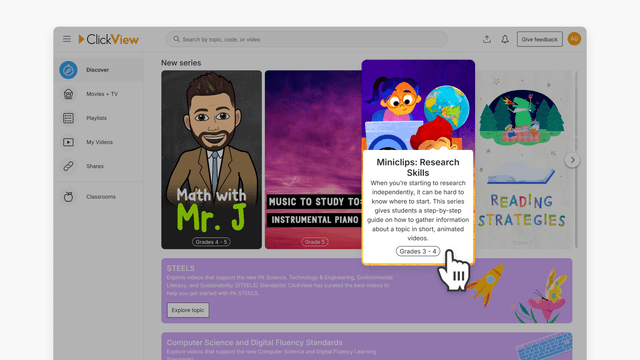
Task: Click the Playlists list icon
Action: pyautogui.click(x=68, y=118)
